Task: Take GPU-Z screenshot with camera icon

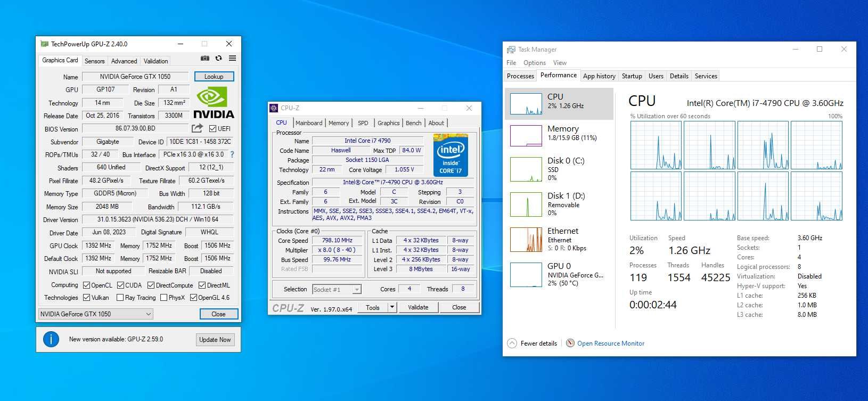Action: tap(205, 58)
